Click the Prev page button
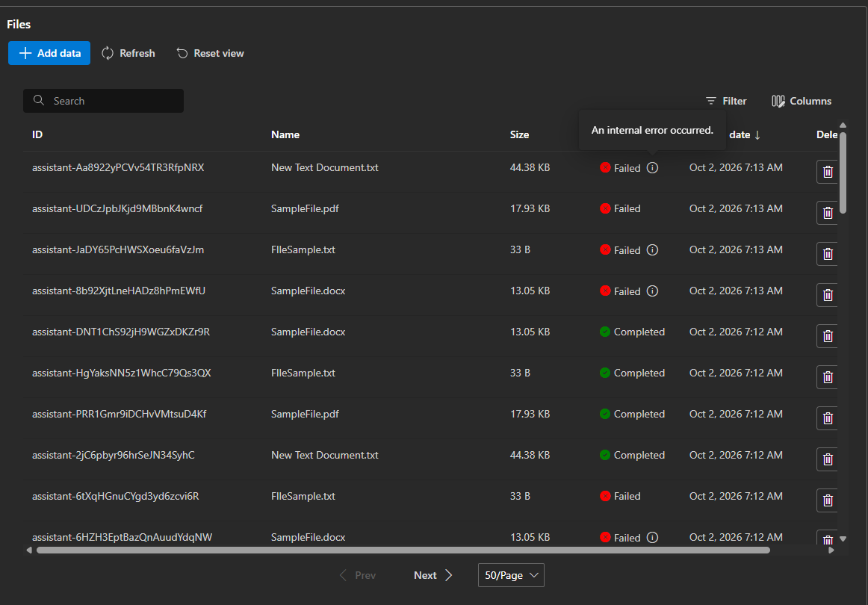868x605 pixels. (x=358, y=575)
